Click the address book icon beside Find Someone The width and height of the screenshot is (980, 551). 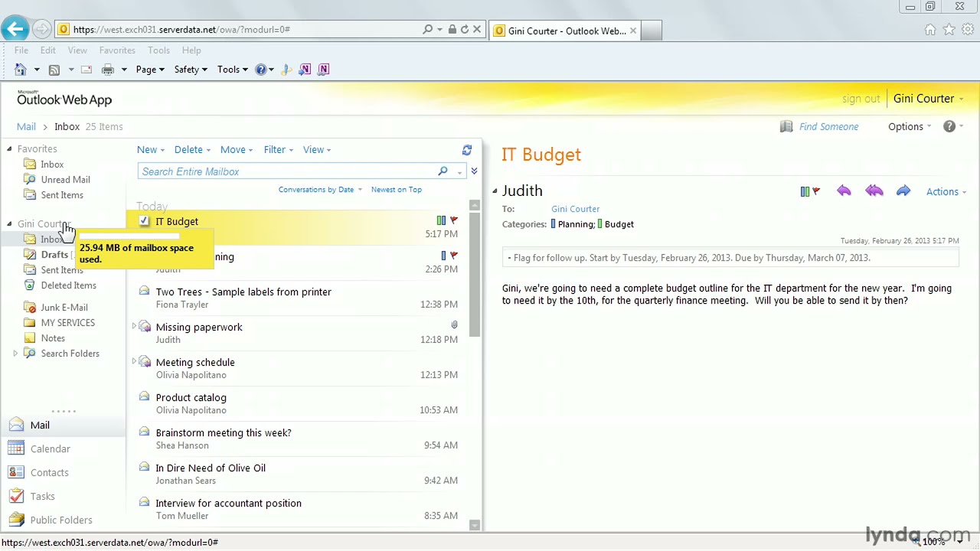(x=786, y=126)
